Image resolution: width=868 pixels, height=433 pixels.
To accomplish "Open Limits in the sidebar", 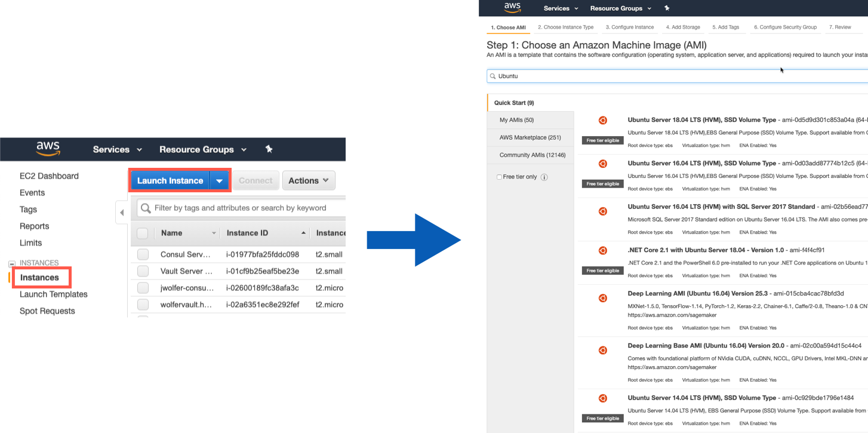I will (31, 243).
